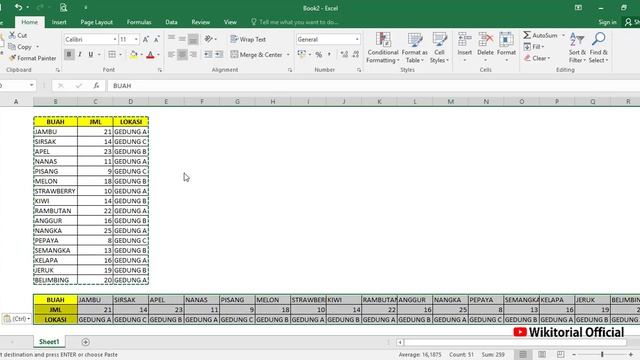Open the Format cells menu
The width and height of the screenshot is (640, 360).
click(506, 47)
